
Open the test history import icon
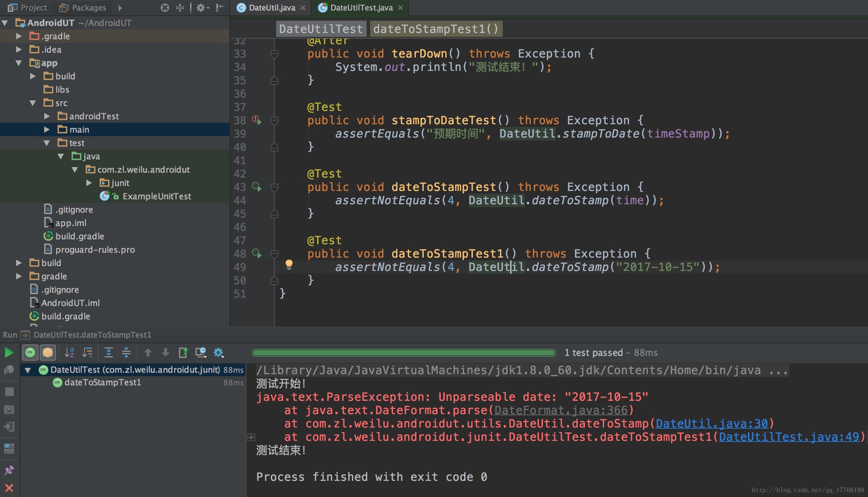tap(201, 352)
